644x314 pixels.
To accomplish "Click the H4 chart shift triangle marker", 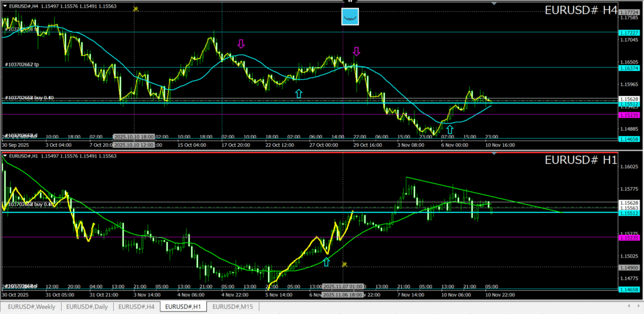I will tap(494, 4).
